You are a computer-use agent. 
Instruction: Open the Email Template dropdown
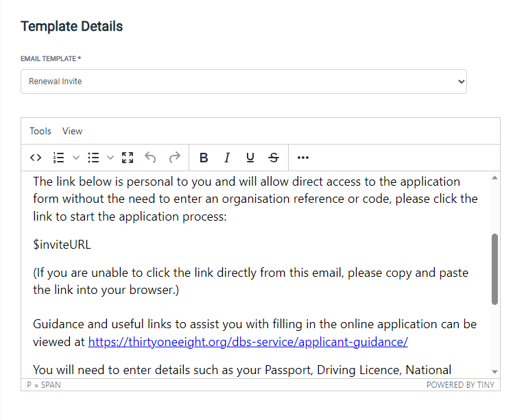coord(243,82)
